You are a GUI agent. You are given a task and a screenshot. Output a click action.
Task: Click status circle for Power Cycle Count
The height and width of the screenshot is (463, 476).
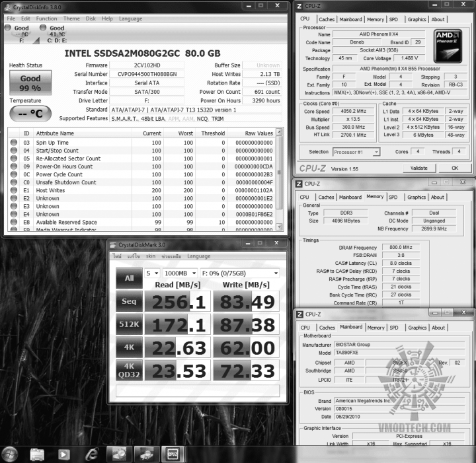pyautogui.click(x=14, y=174)
